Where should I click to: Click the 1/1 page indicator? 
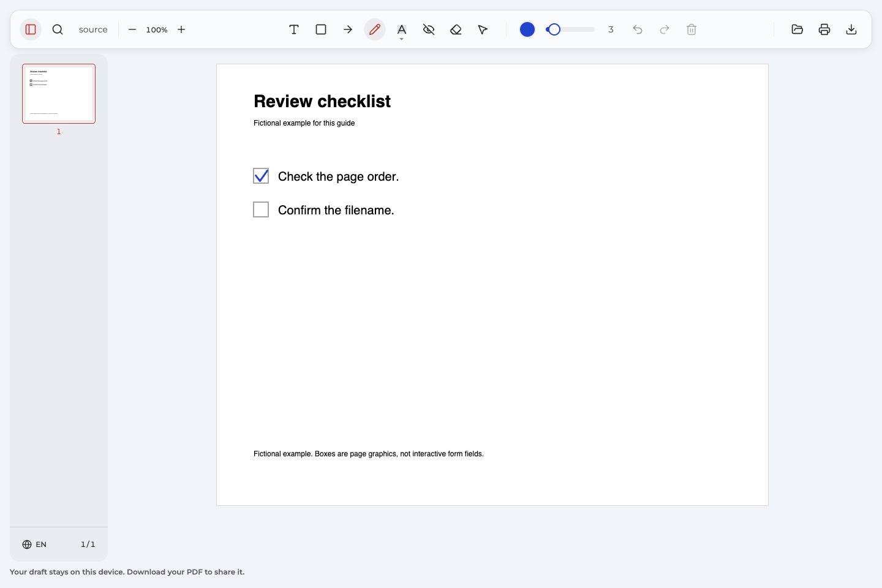[88, 545]
